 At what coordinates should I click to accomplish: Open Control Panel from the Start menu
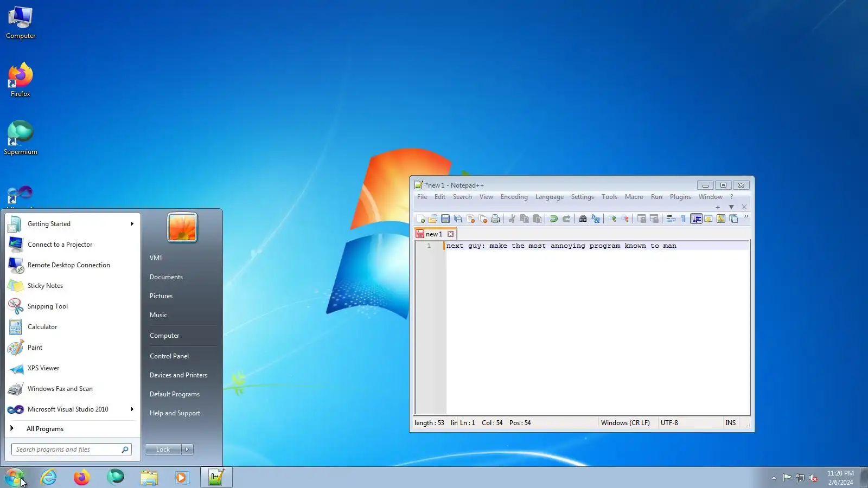tap(169, 356)
